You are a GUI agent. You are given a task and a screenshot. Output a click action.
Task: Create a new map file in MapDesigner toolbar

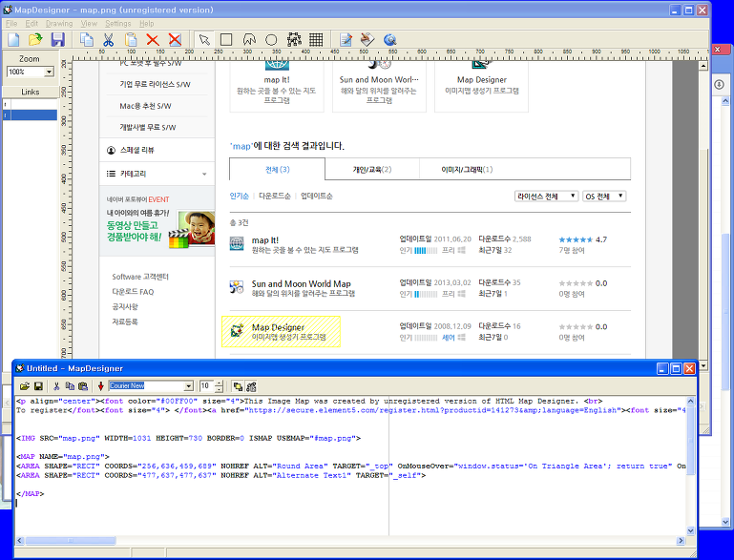click(x=13, y=40)
